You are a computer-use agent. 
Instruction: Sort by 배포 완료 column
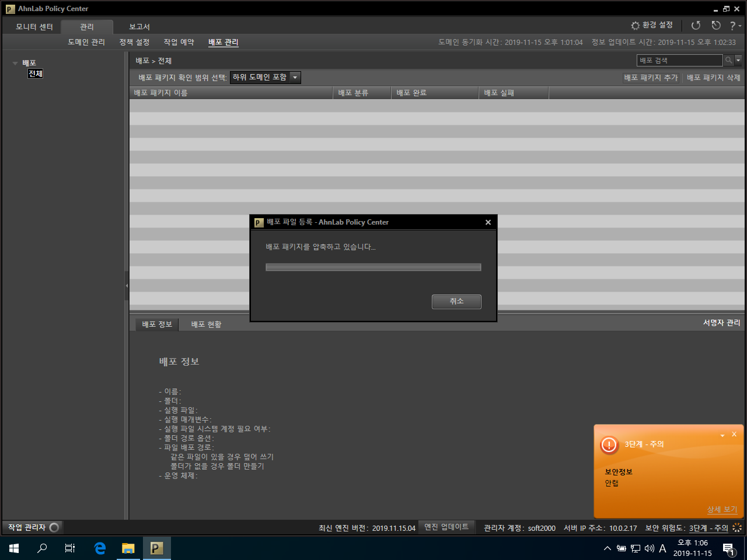(x=435, y=93)
